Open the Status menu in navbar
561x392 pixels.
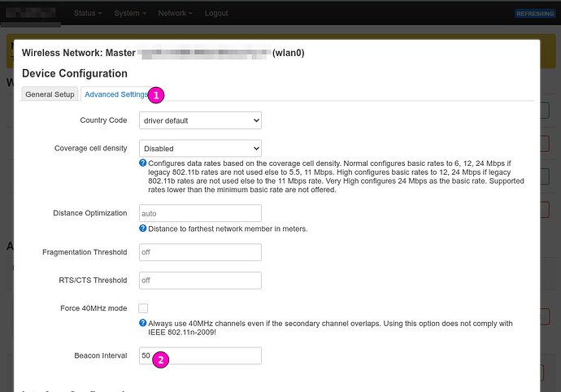(88, 13)
